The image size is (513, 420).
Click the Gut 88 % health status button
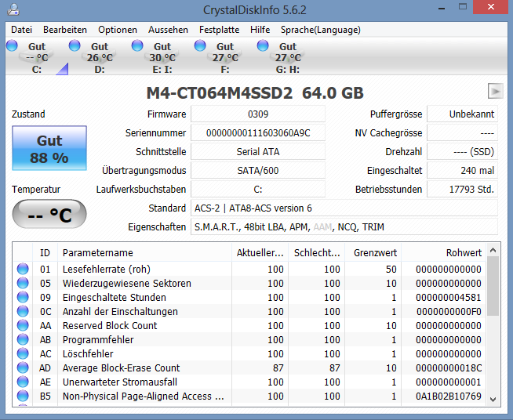[x=49, y=148]
